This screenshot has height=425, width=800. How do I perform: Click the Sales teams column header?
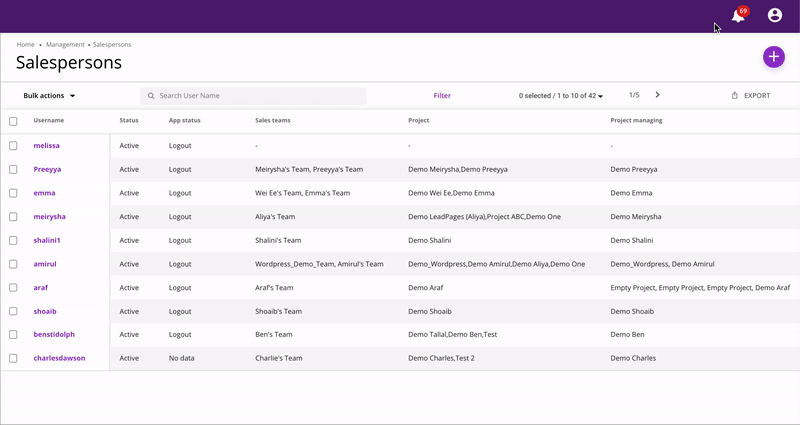coord(273,120)
